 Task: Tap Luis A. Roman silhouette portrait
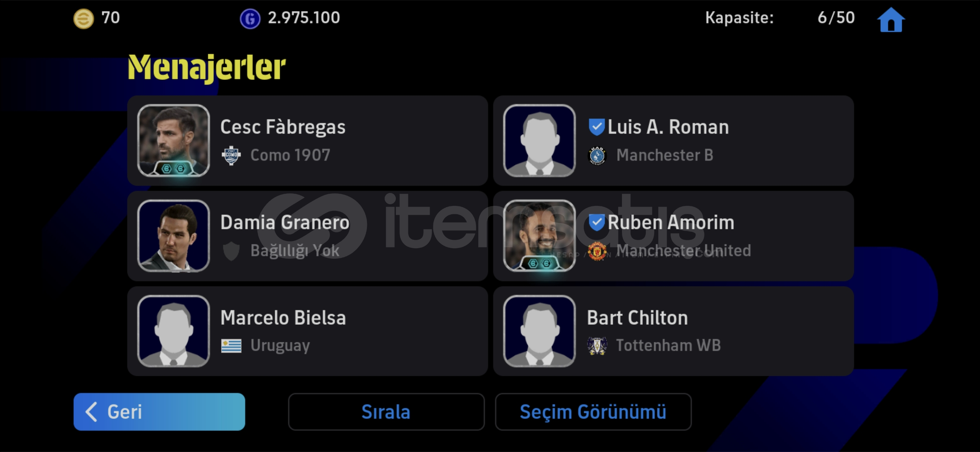point(539,141)
